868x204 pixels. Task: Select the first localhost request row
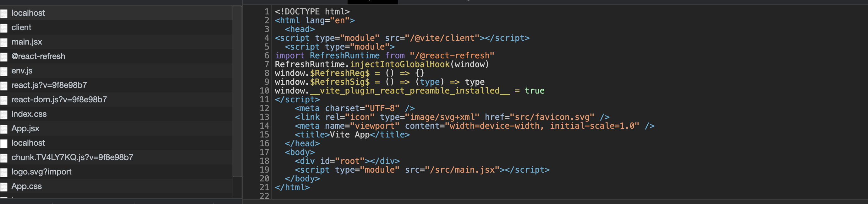[116, 13]
